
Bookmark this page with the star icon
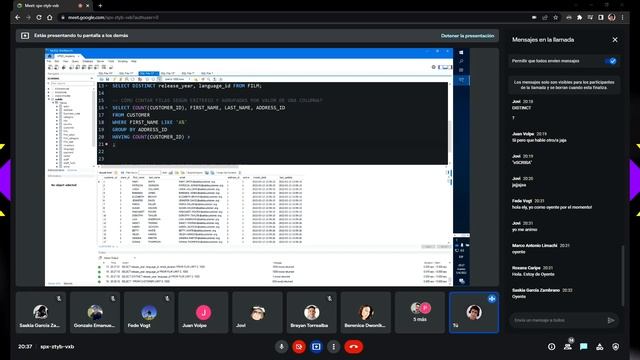click(556, 18)
